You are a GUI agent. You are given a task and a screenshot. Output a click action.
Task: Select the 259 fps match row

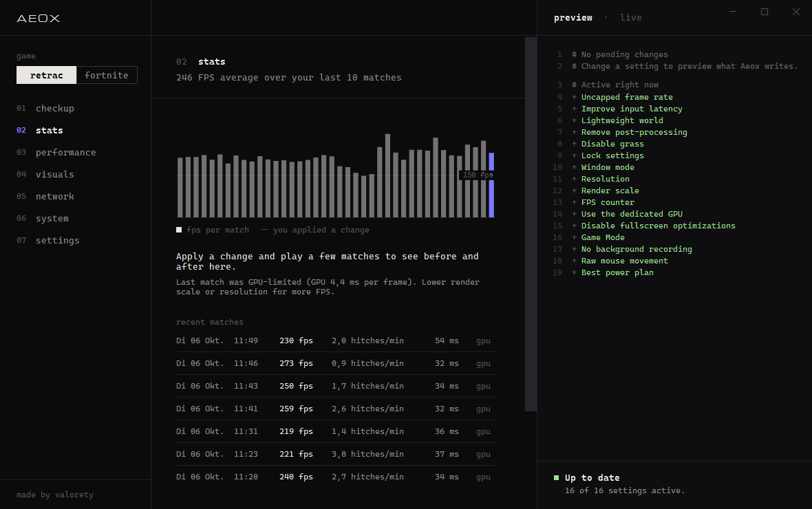[x=336, y=409]
